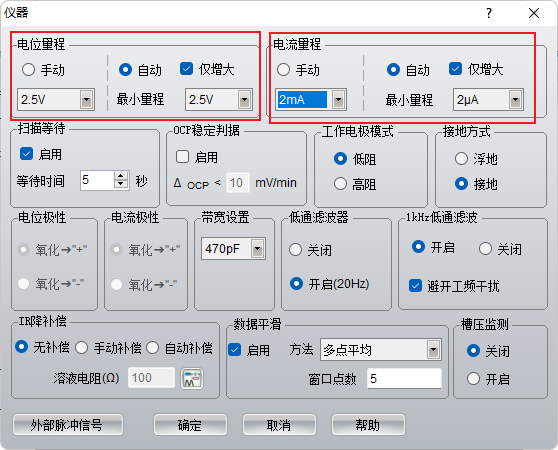Click the 确定 button
The image size is (558, 450).
pos(190,425)
